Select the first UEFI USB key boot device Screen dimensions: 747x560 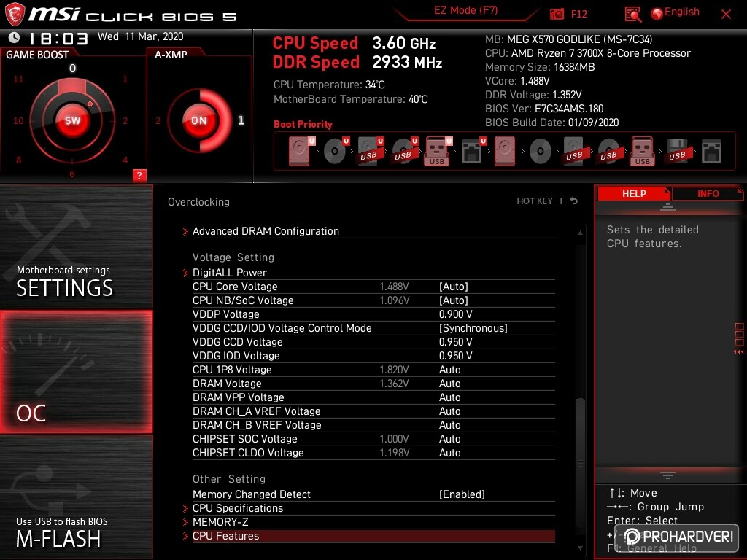[x=438, y=152]
